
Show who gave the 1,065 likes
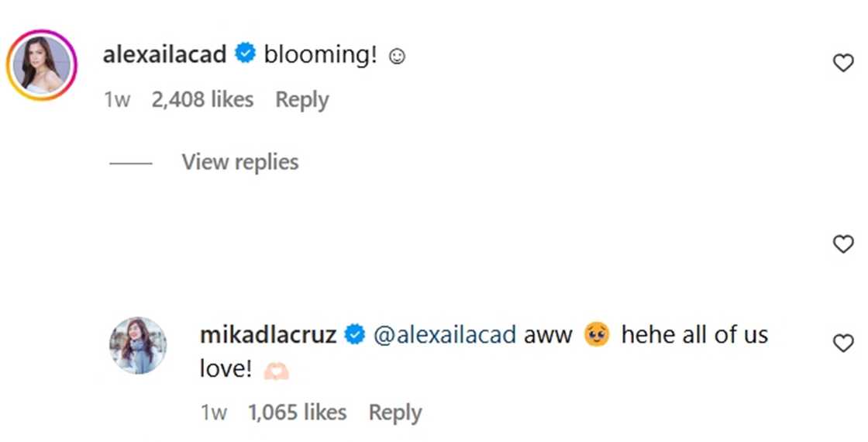point(297,413)
